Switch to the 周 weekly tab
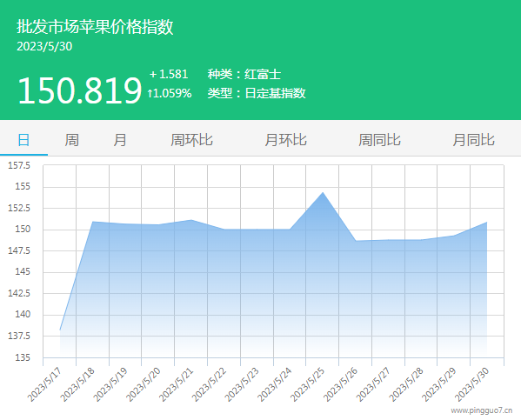This screenshot has width=521, height=420. click(x=72, y=140)
